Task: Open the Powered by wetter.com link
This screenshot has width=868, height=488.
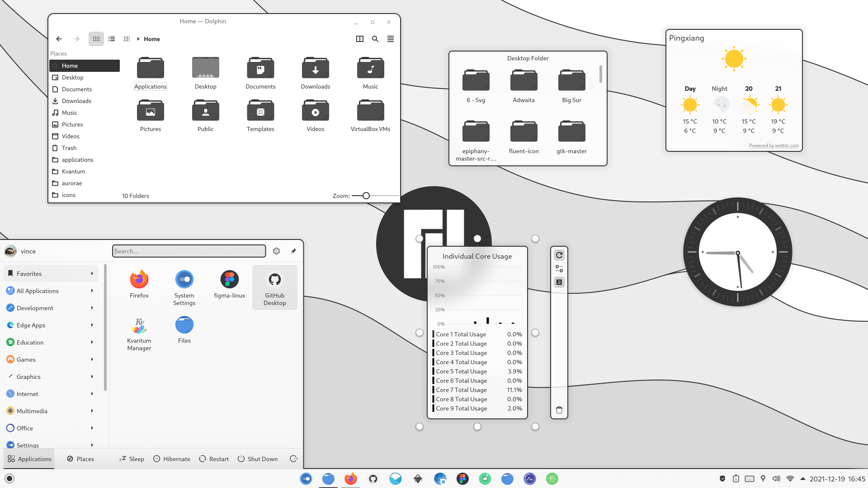Action: point(774,145)
